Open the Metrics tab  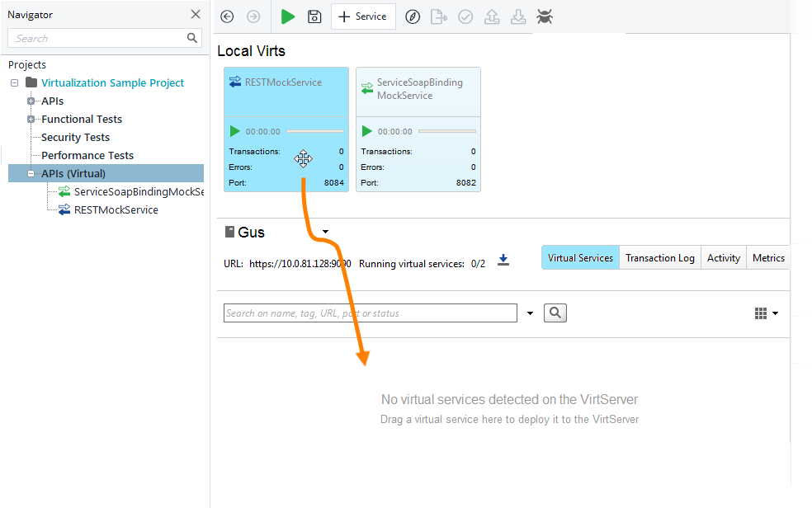coord(768,257)
